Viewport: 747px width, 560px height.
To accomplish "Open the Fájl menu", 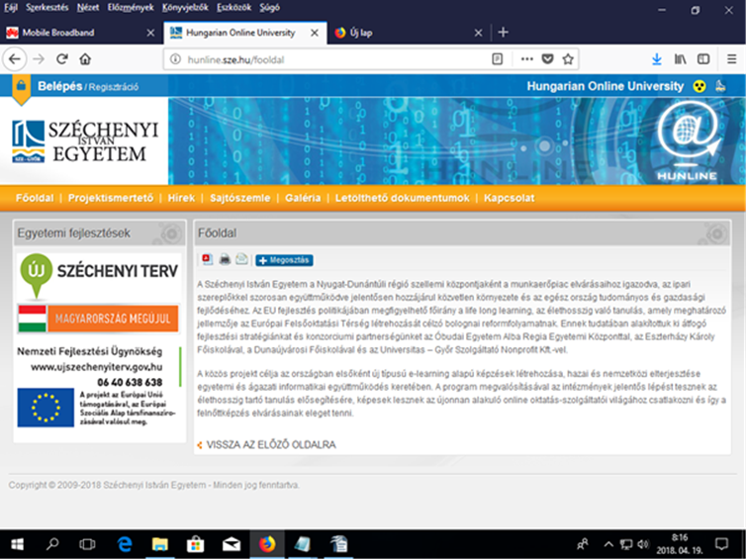I will (11, 8).
